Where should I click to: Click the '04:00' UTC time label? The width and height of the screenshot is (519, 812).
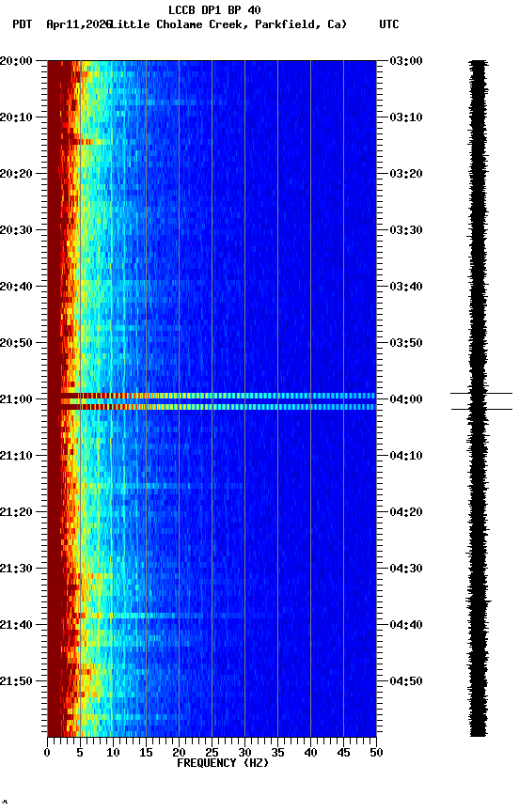[406, 399]
